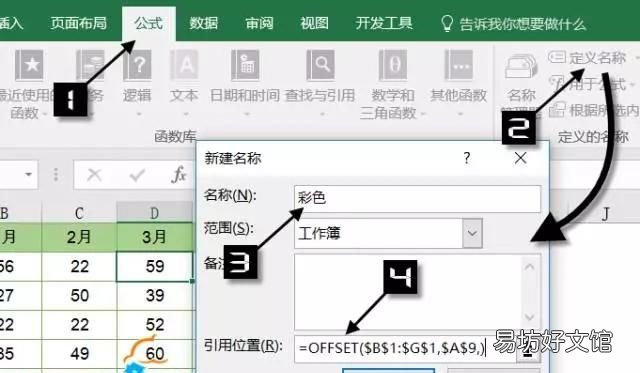Click the fx insert function icon
This screenshot has height=373, width=640.
178,175
